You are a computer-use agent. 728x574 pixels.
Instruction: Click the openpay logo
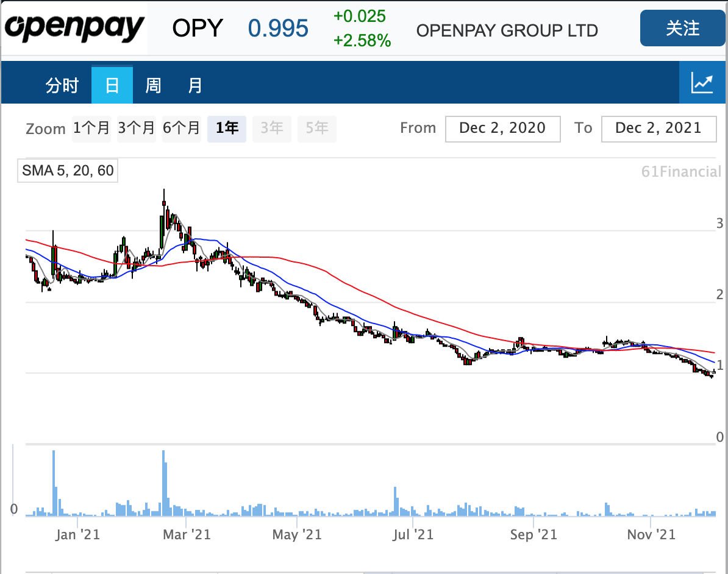74,28
